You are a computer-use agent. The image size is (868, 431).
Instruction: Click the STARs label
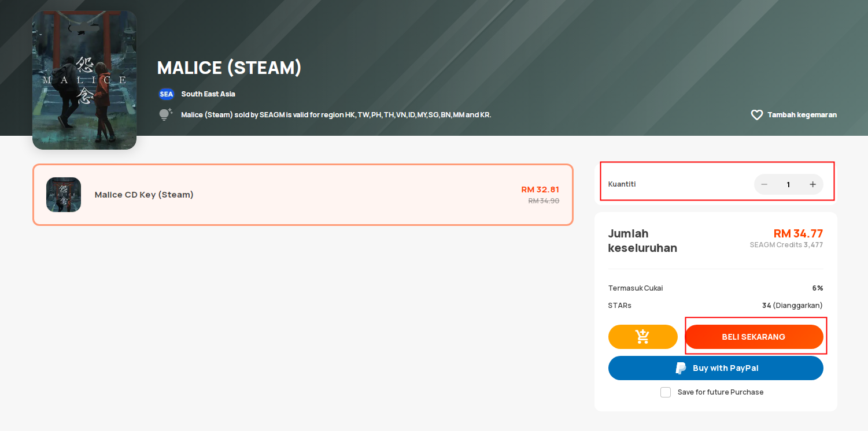point(620,306)
